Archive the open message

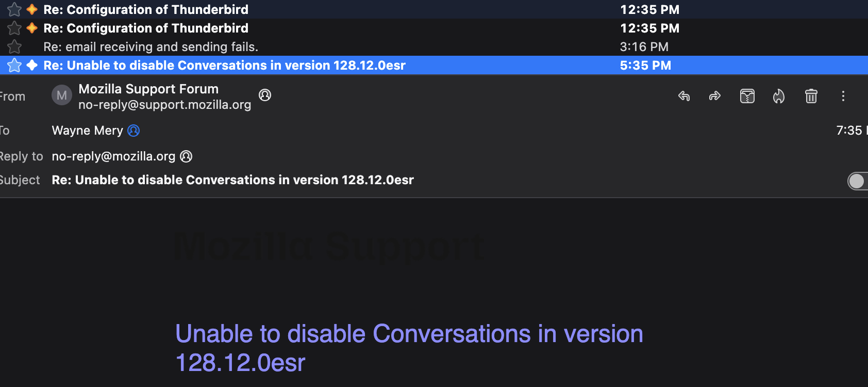point(747,96)
